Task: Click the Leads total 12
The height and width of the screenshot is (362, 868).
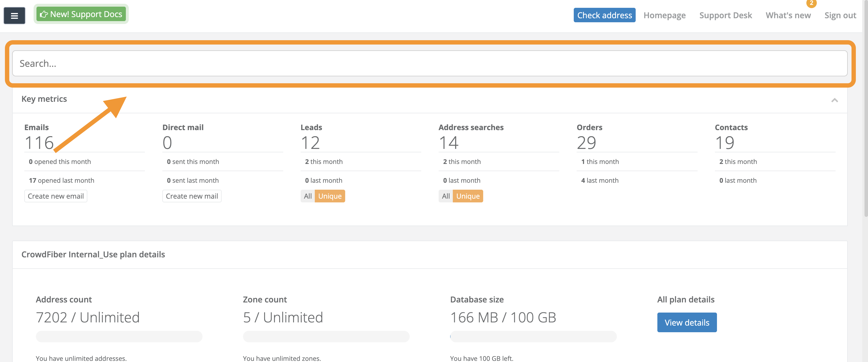Action: pos(310,143)
